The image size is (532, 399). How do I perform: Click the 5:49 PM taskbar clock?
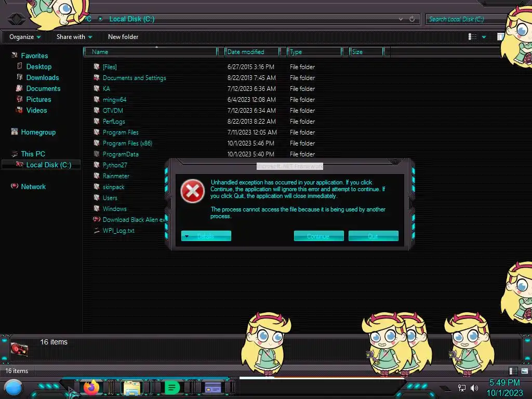504,382
